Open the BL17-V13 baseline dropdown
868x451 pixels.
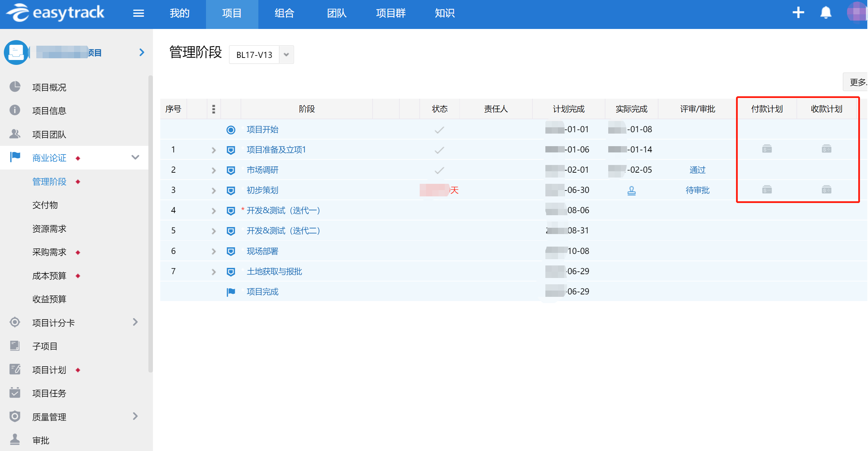[286, 55]
